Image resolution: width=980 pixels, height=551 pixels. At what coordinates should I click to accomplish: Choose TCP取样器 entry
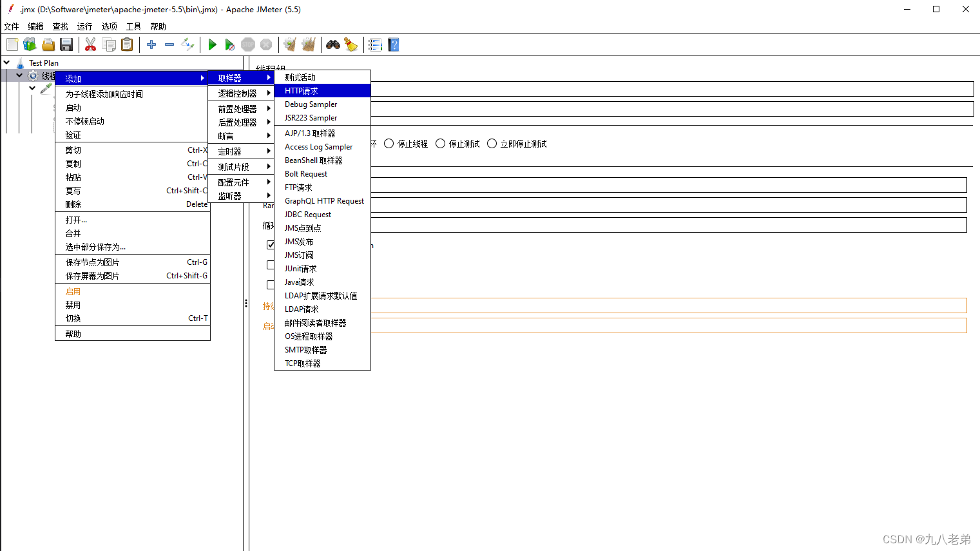point(322,363)
